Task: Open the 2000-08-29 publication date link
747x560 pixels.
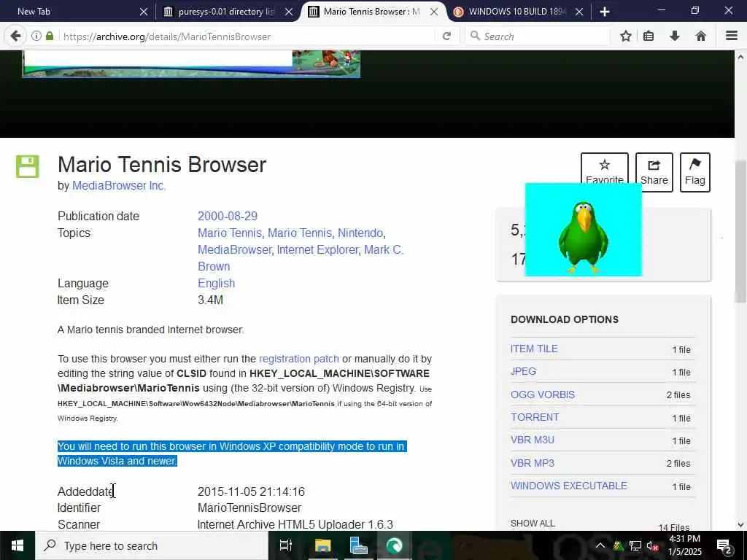Action: [x=228, y=216]
